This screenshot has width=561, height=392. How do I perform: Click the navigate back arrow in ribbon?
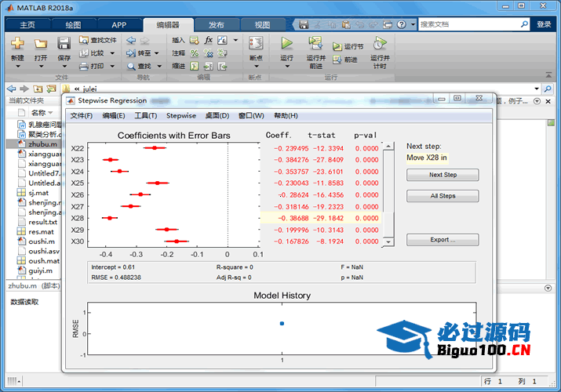tap(131, 40)
